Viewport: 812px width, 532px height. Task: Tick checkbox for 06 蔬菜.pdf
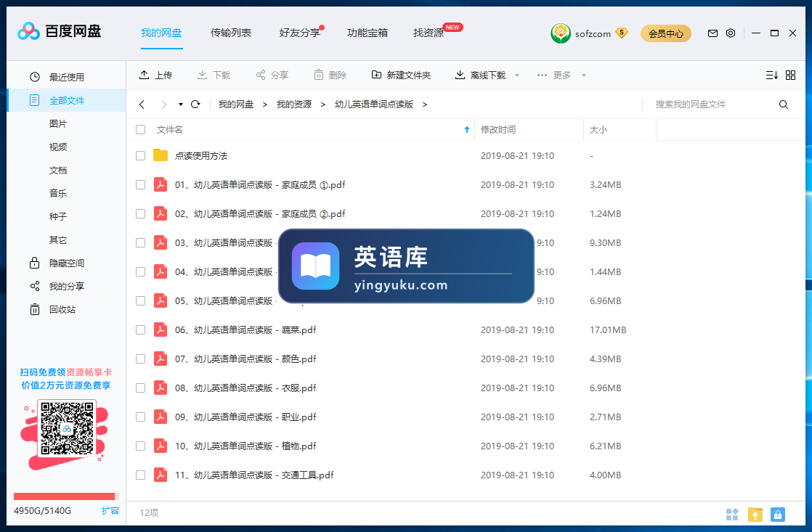(140, 330)
